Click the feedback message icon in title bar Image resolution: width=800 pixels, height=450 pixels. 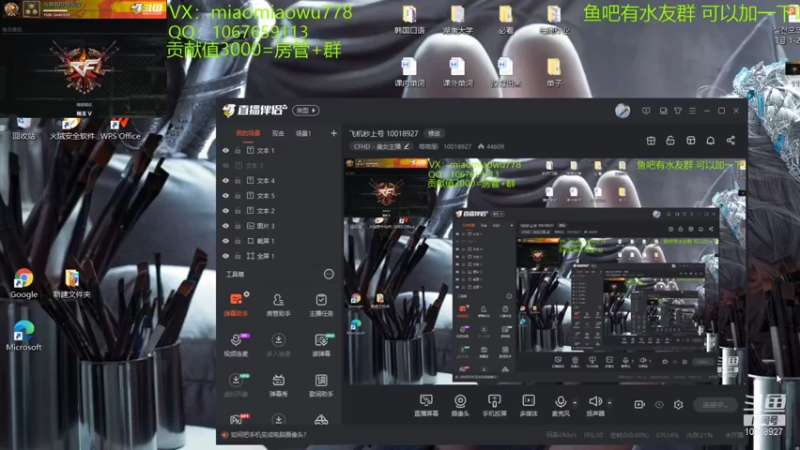click(646, 111)
